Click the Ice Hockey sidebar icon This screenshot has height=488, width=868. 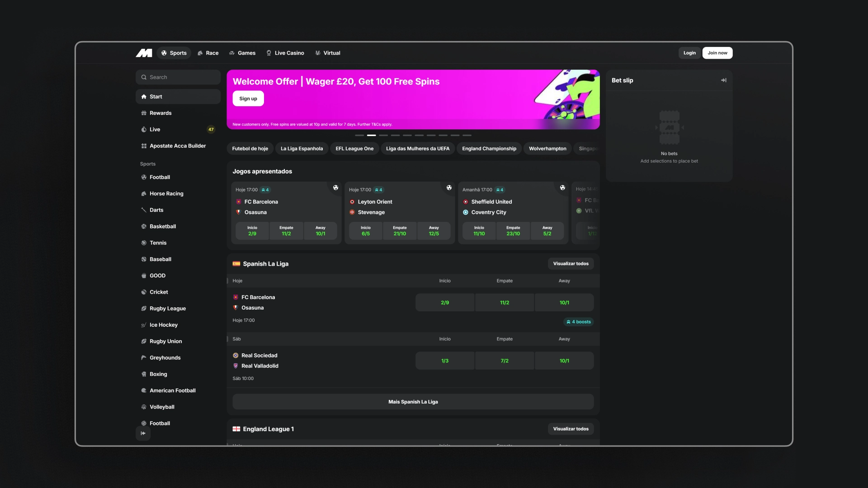(144, 325)
